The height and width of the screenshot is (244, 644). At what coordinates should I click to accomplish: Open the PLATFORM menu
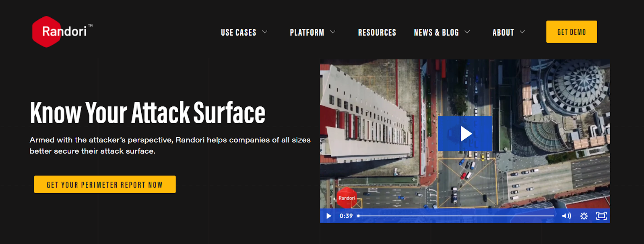click(307, 32)
